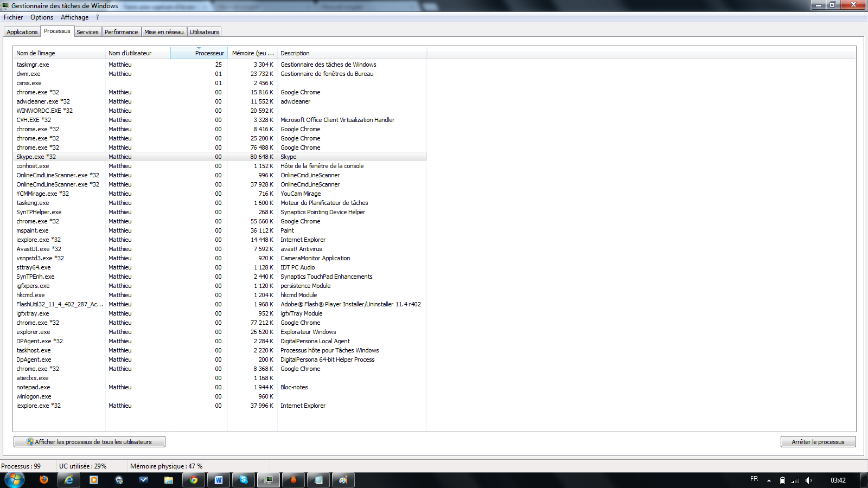Sort by Description column header
The height and width of the screenshot is (488, 868).
(352, 53)
